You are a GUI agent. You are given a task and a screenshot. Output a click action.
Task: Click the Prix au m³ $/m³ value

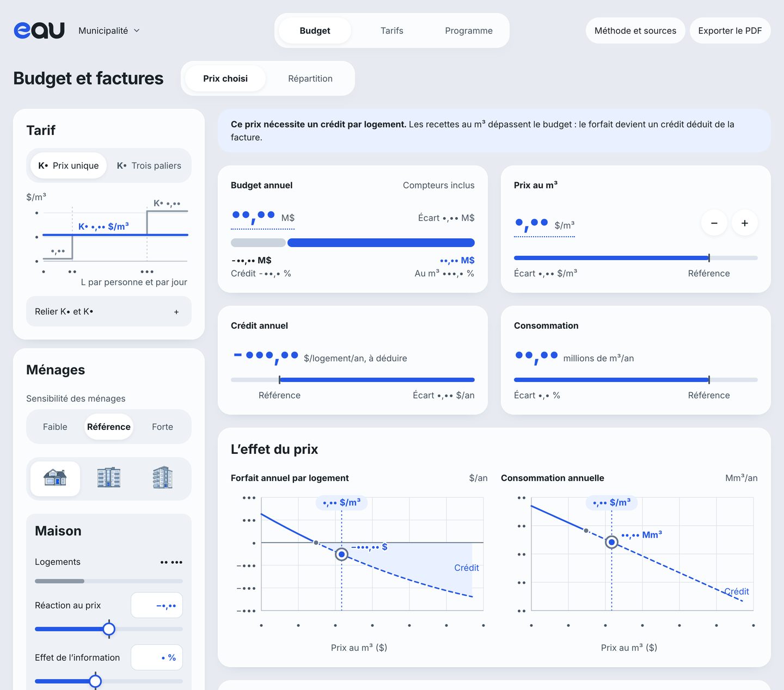tap(544, 225)
